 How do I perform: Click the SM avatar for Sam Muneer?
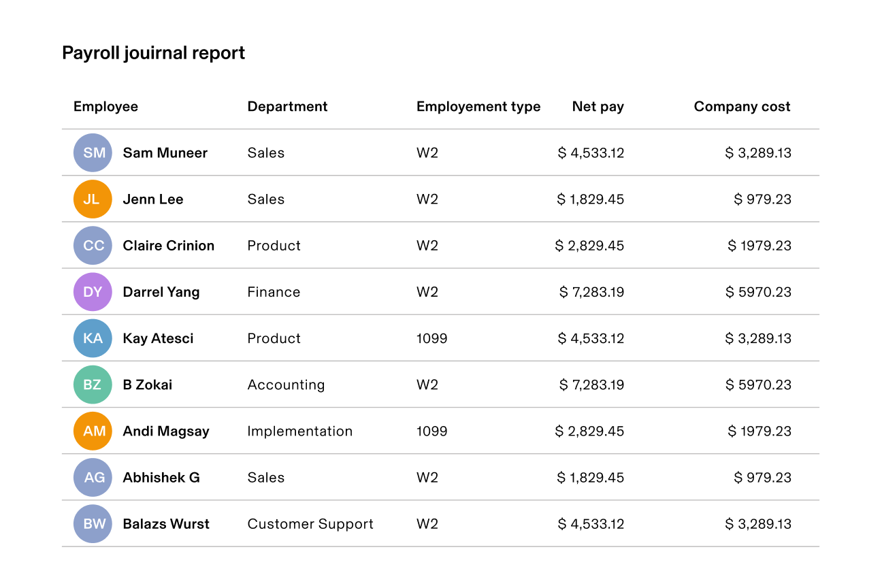[x=93, y=152]
